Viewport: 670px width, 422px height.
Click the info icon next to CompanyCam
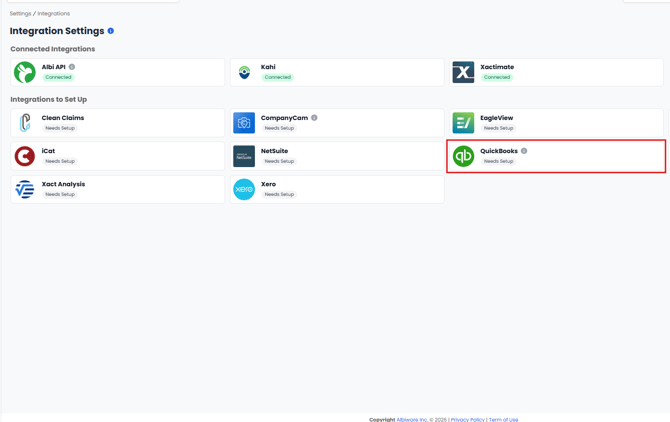pyautogui.click(x=314, y=118)
